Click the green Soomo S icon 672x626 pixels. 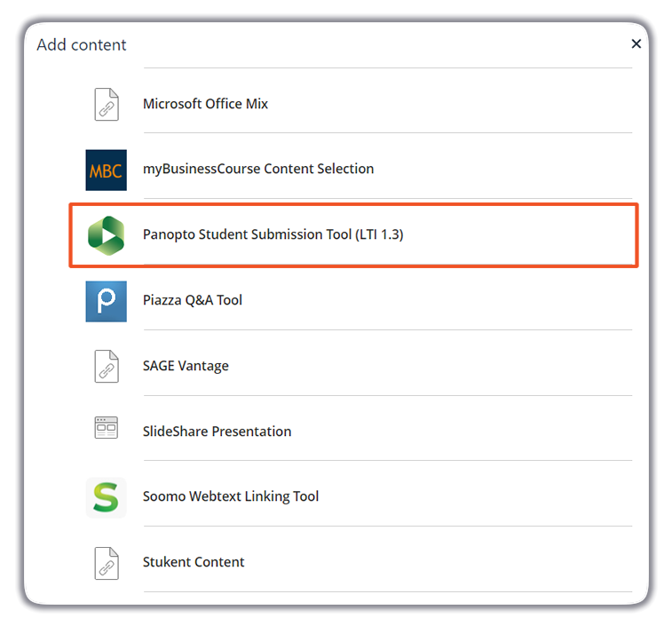point(107,497)
